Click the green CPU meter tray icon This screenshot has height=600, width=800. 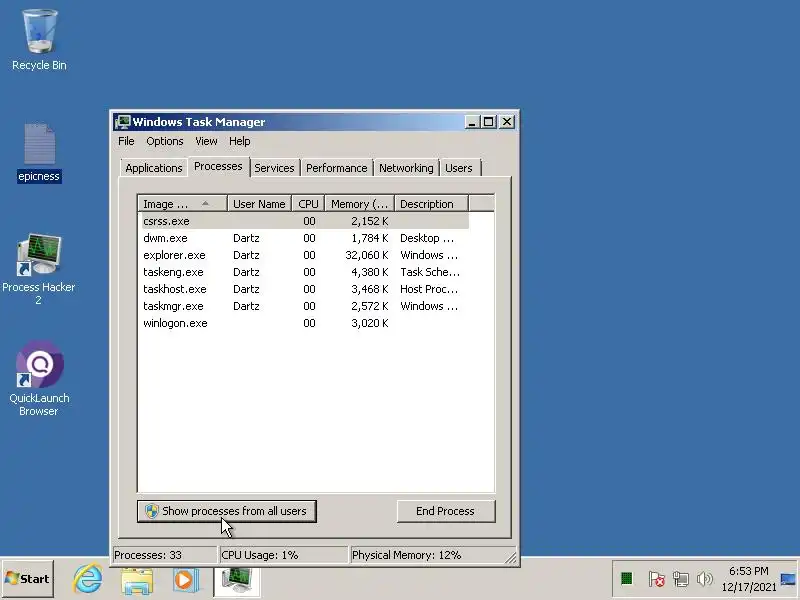pyautogui.click(x=627, y=579)
